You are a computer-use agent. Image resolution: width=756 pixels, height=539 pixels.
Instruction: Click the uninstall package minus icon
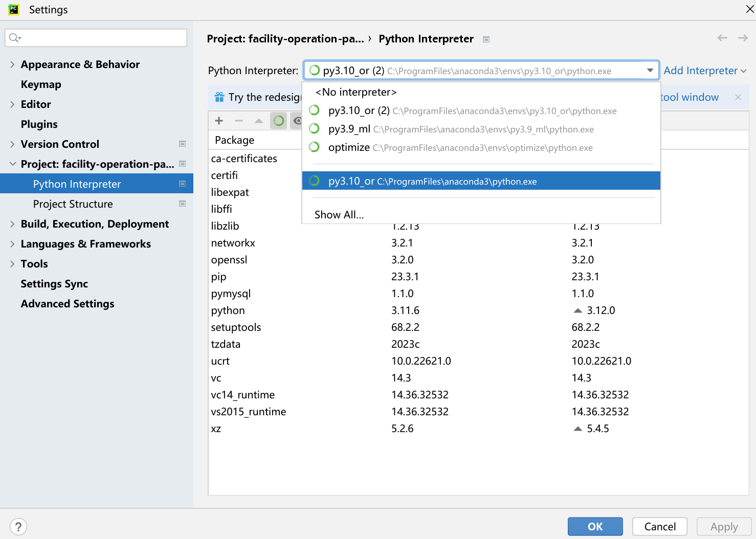click(239, 121)
